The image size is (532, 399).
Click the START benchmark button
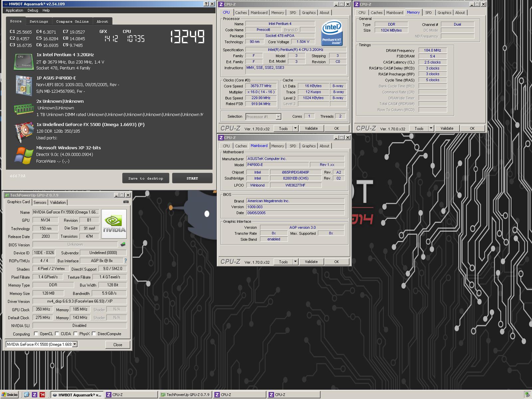coord(192,178)
